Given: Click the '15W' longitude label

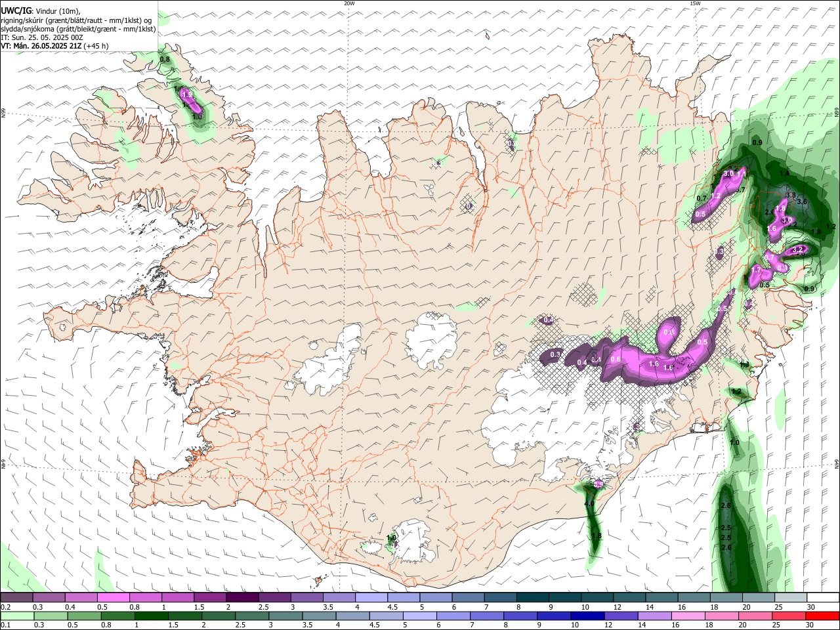Looking at the screenshot, I should (x=695, y=3).
